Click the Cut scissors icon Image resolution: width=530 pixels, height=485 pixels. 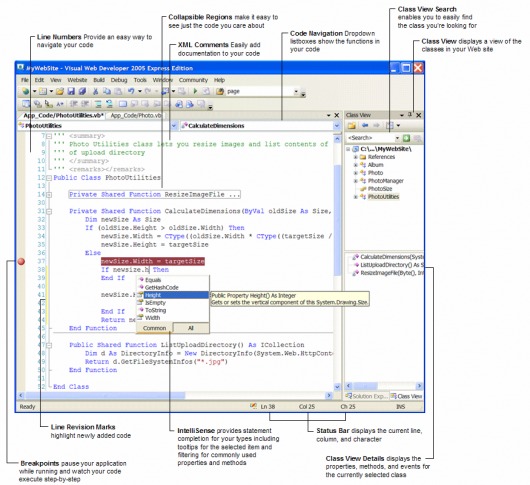tap(96, 91)
